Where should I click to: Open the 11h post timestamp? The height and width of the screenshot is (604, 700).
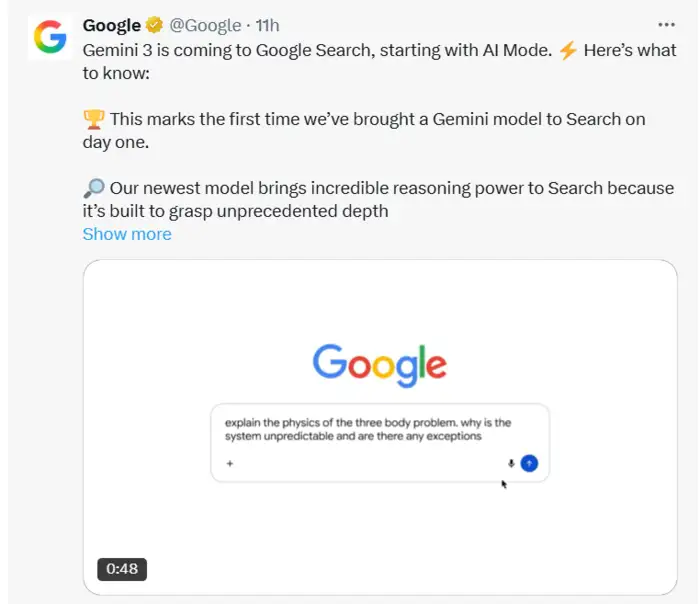point(267,25)
